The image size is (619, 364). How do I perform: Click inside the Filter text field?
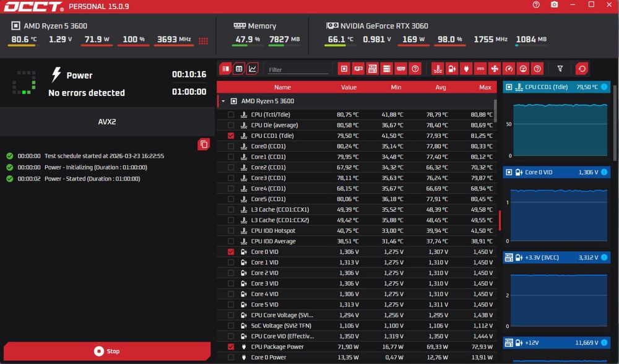298,69
